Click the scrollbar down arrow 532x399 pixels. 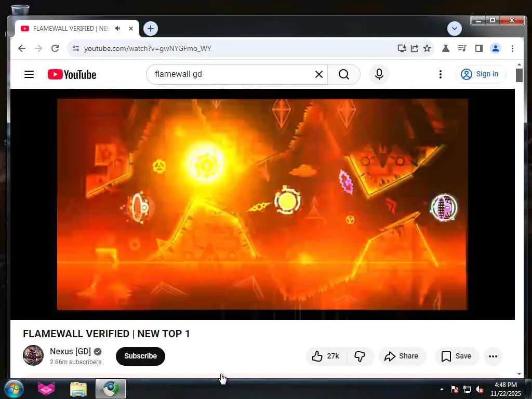(x=519, y=374)
